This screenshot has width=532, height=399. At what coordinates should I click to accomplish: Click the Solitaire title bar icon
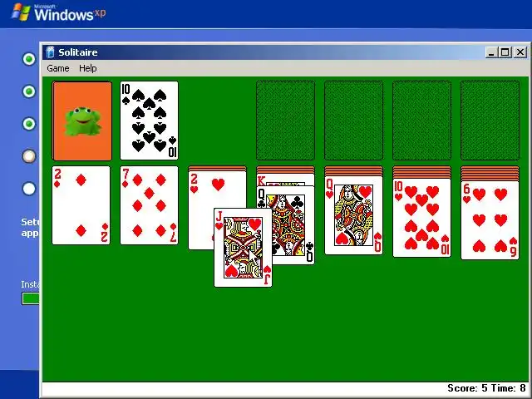pos(50,52)
